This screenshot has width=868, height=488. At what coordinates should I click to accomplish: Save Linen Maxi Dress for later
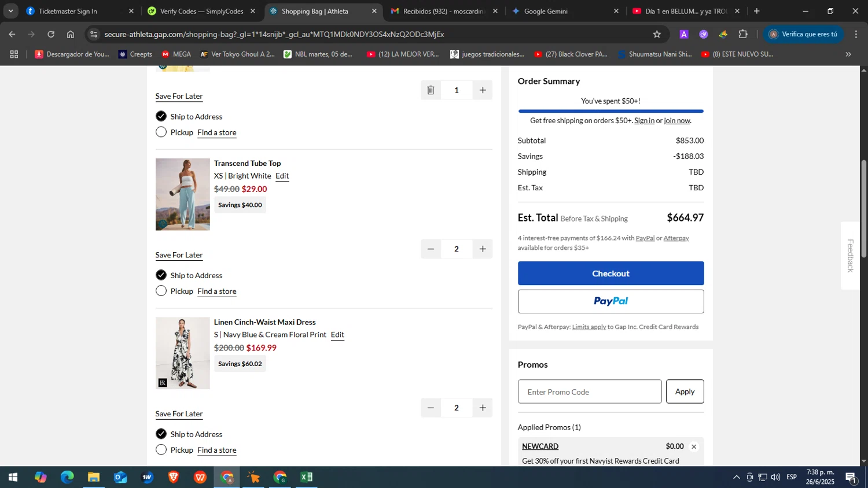click(179, 414)
